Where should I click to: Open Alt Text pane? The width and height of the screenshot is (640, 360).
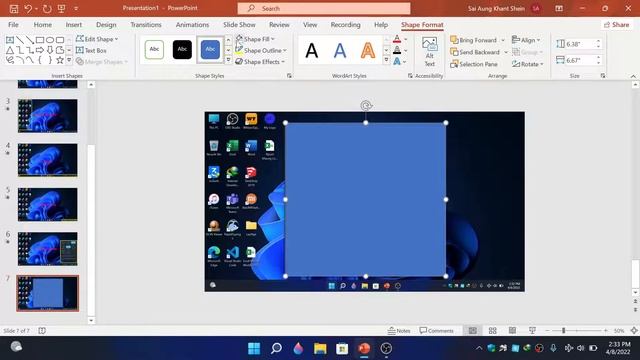(429, 52)
